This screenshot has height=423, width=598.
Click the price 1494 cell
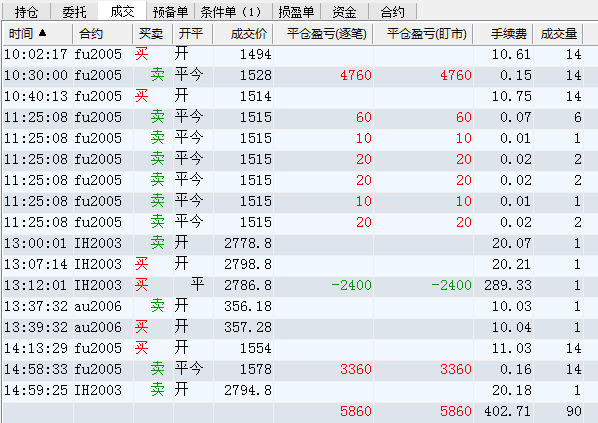[256, 54]
